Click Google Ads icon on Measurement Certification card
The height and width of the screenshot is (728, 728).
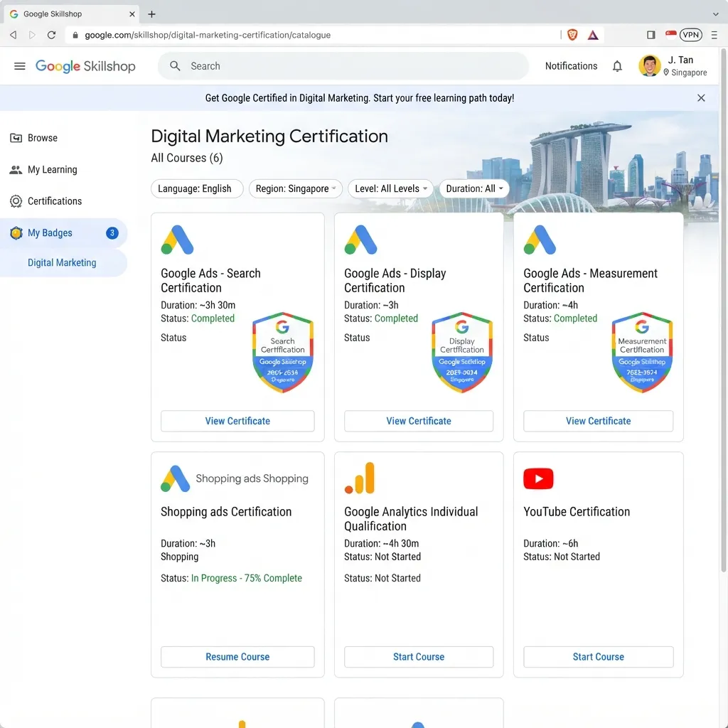[540, 240]
